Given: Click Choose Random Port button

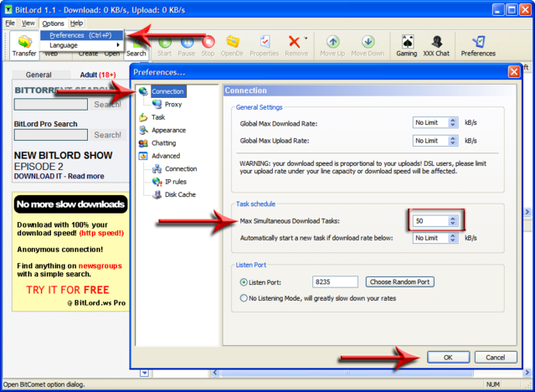Looking at the screenshot, I should pos(400,282).
